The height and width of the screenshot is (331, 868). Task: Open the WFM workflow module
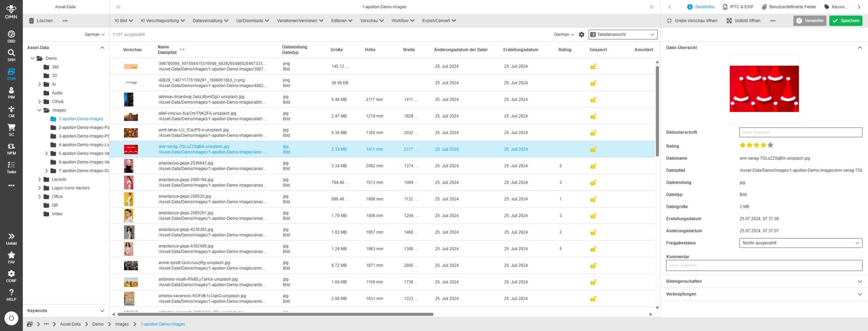tap(11, 149)
